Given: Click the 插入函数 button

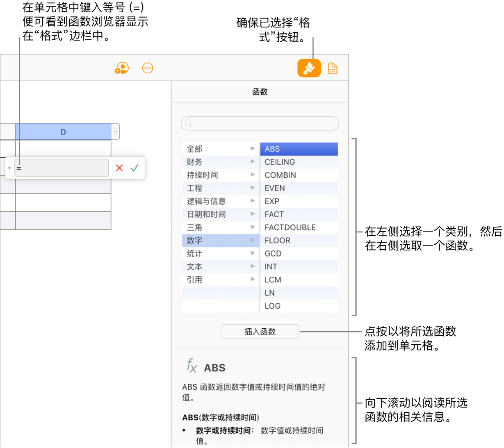Looking at the screenshot, I should click(260, 331).
